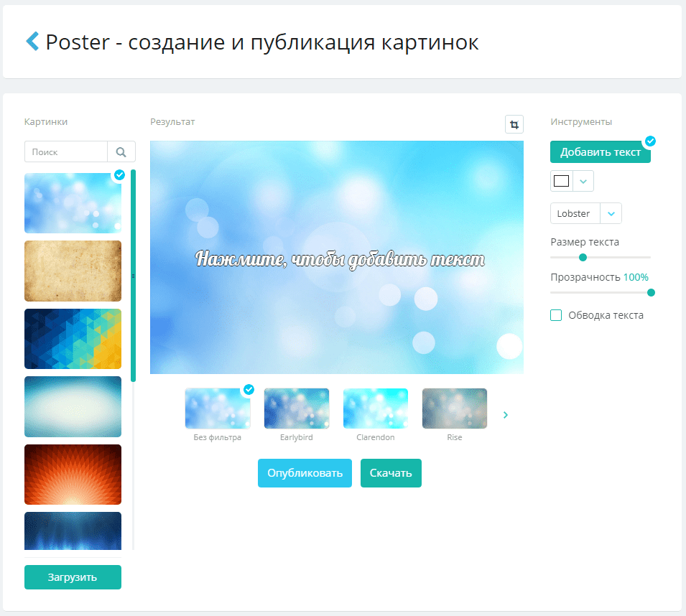
Task: Click the Размер текста slider handle
Action: coord(583,257)
